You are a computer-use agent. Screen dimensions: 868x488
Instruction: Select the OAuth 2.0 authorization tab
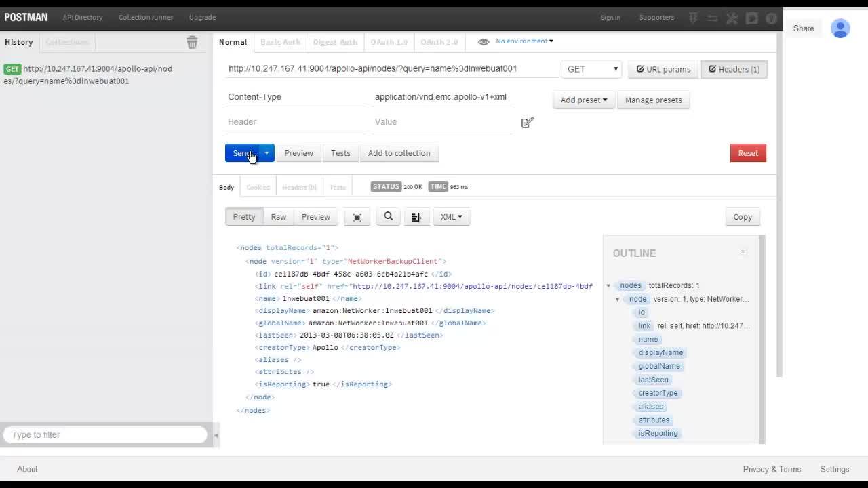point(439,41)
